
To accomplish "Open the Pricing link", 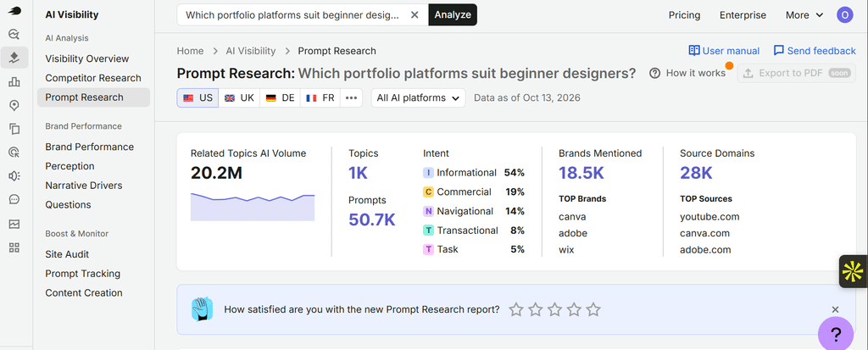I will pos(684,15).
